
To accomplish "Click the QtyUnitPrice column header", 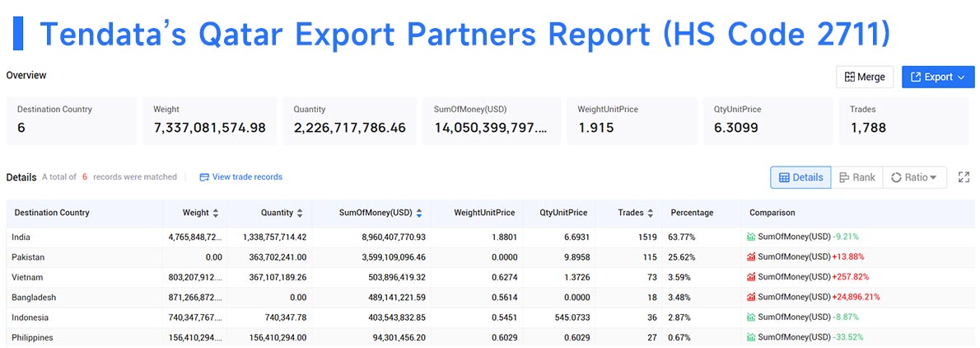I will pos(564,213).
